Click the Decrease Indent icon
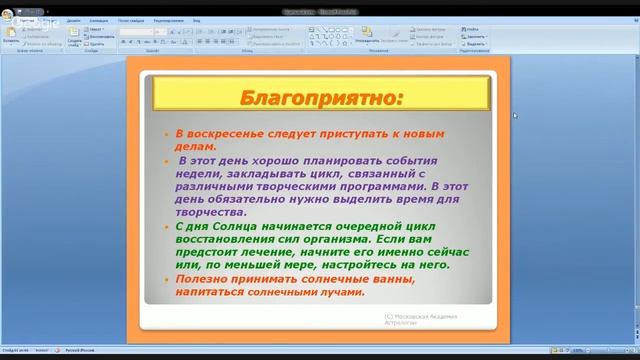This screenshot has width=640, height=360. point(223,32)
